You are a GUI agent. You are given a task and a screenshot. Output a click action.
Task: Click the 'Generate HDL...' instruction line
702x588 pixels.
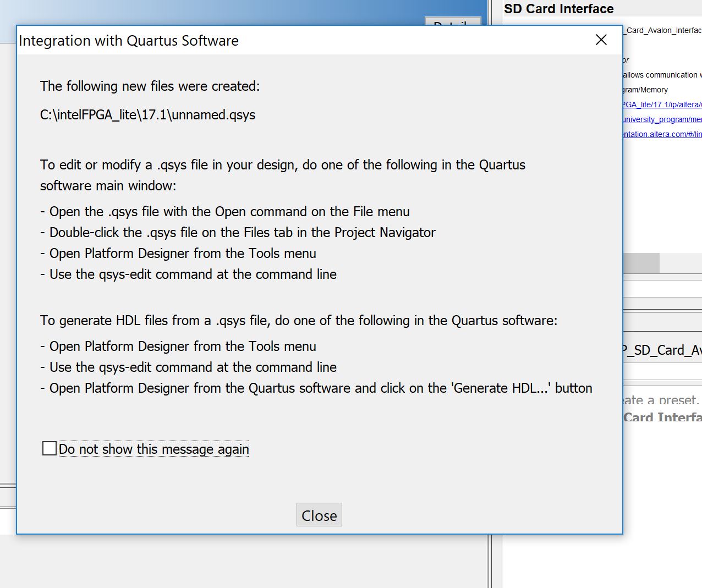point(316,388)
